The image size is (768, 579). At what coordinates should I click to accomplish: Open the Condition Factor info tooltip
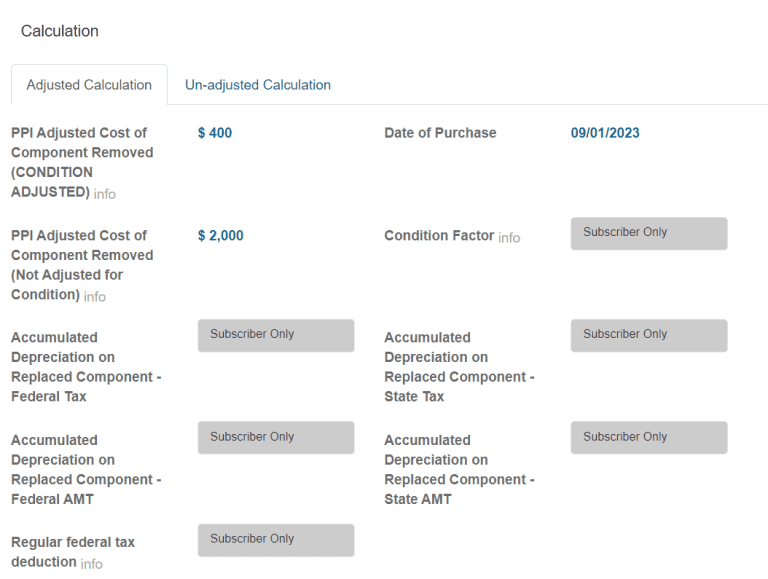click(x=509, y=238)
